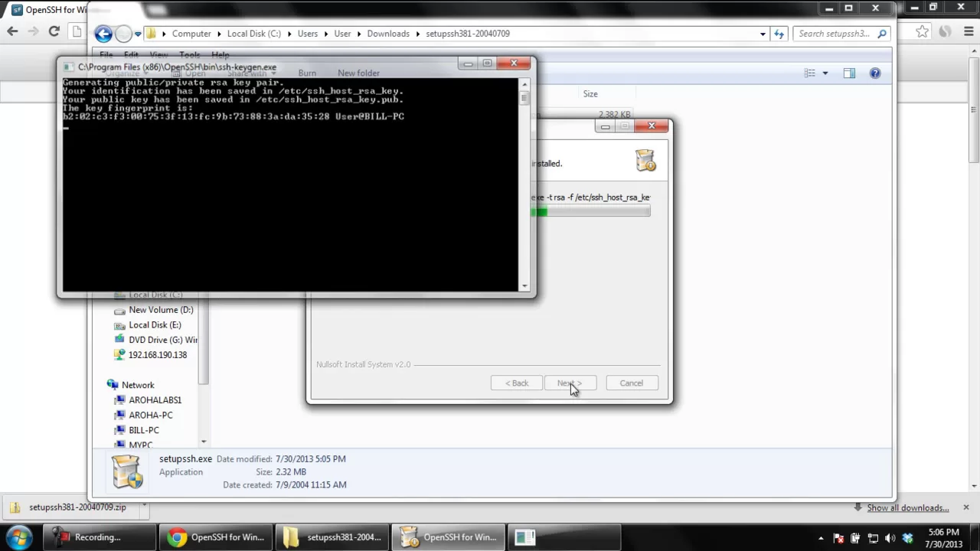Select BILL-PC network computer
Viewport: 980px width, 551px height.
pyautogui.click(x=143, y=430)
